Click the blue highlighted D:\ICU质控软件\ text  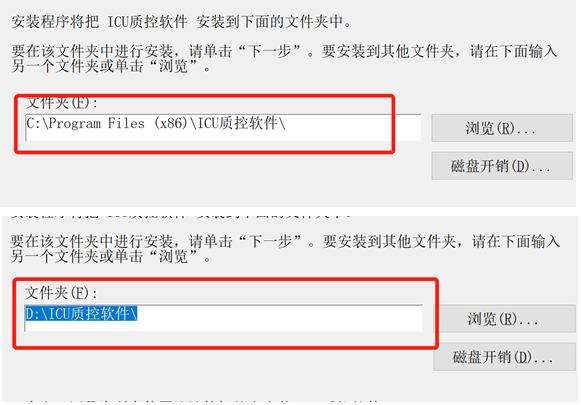pos(82,313)
